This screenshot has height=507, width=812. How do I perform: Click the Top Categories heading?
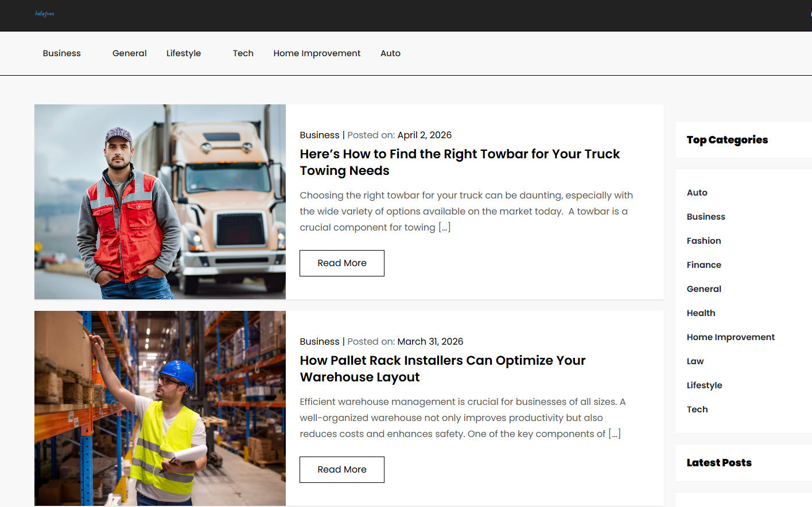(727, 140)
